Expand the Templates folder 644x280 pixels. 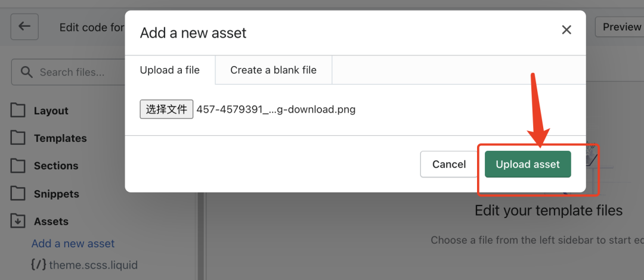[x=60, y=138]
